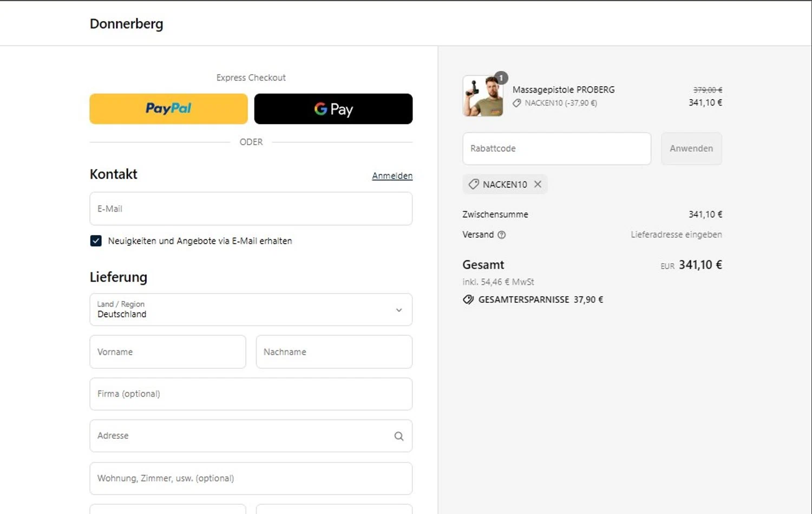Open the Land / Region dropdown
This screenshot has width=812, height=514.
[251, 309]
